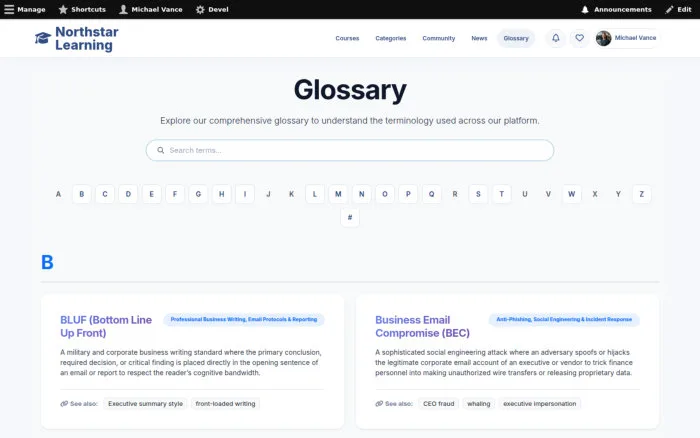Focus the Search terms input field
The width and height of the screenshot is (700, 438).
point(350,150)
